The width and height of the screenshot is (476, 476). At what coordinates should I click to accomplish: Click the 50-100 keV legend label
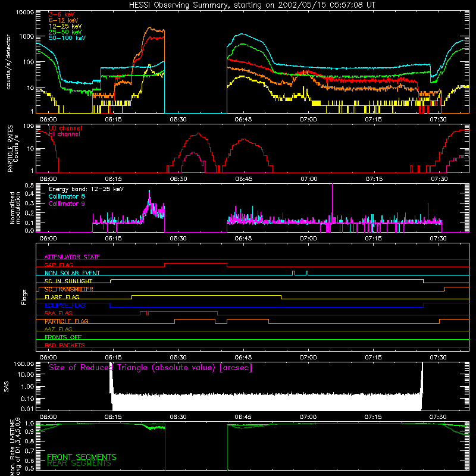tap(67, 38)
